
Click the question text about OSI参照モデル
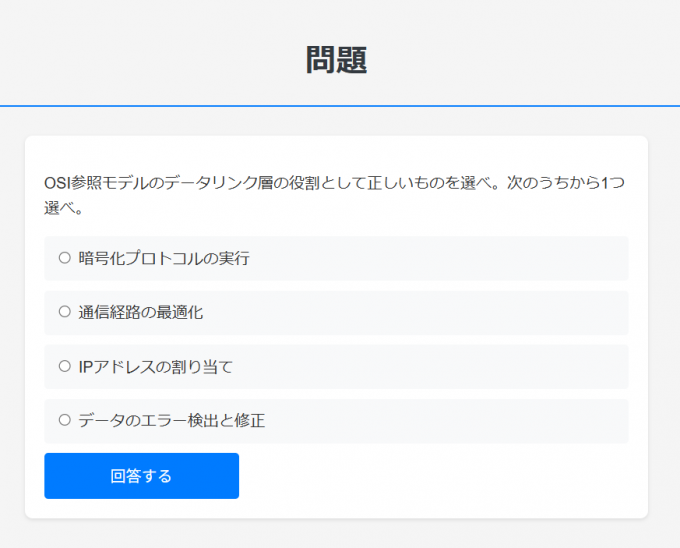click(x=334, y=195)
